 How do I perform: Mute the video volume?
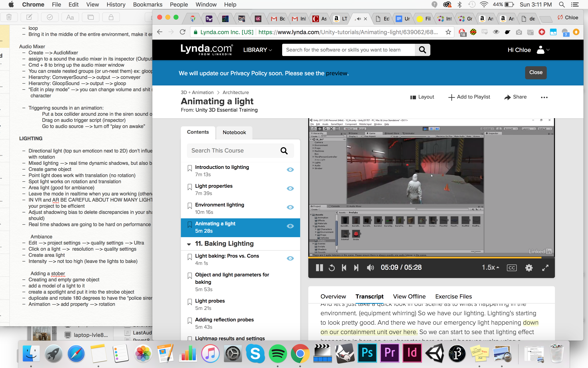pos(370,268)
